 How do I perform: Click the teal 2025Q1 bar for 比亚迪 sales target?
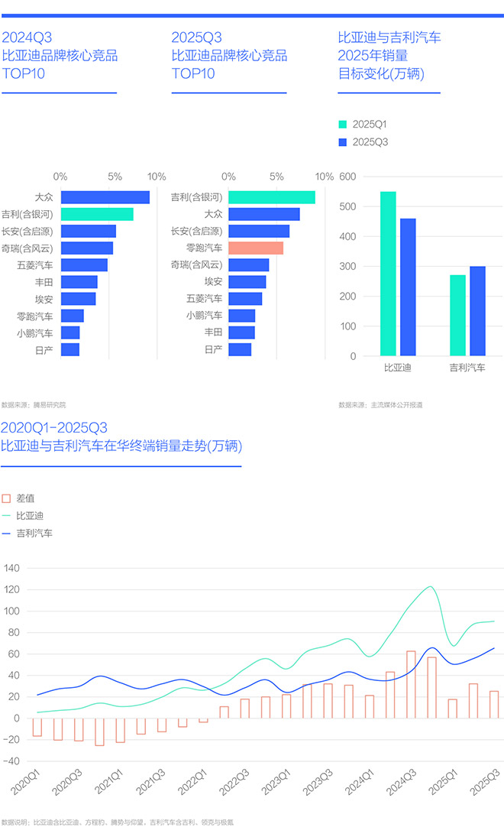[388, 274]
